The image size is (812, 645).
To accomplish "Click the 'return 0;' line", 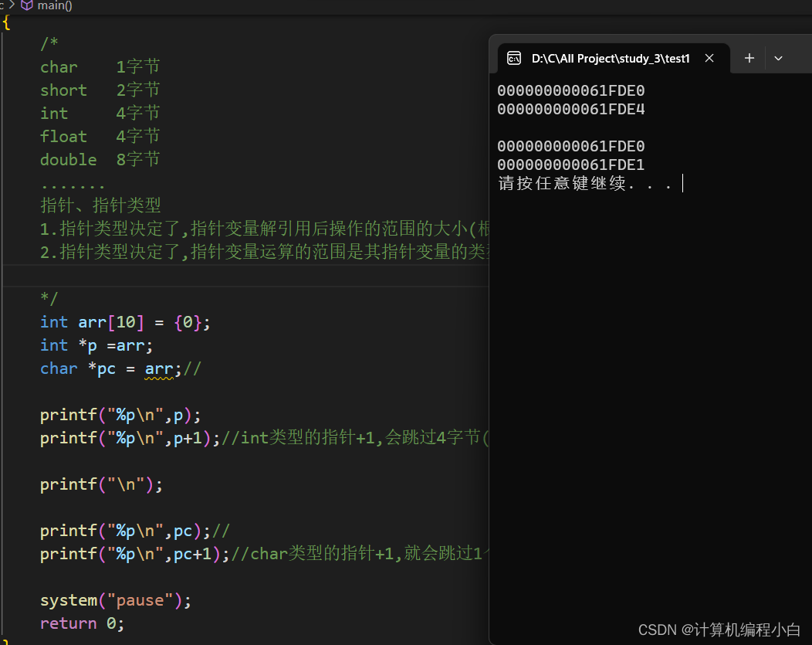I will click(x=83, y=623).
